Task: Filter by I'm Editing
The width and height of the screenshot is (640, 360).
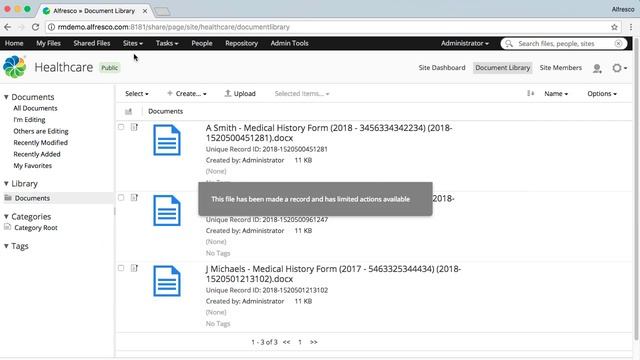Action: coord(29,120)
